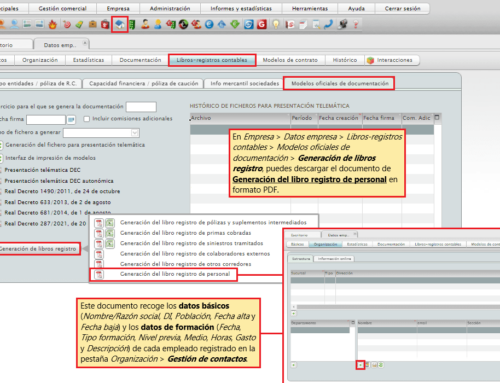Open the Capacidad financiera / póliza de caución subtab

[144, 83]
